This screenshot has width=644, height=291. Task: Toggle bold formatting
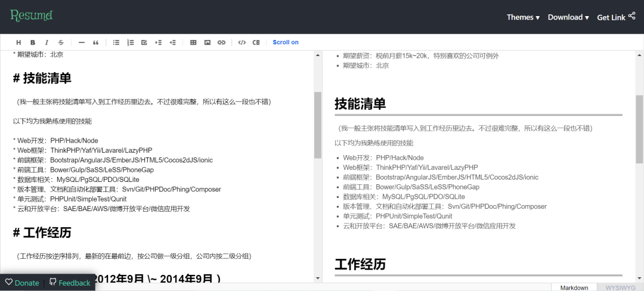tap(33, 42)
